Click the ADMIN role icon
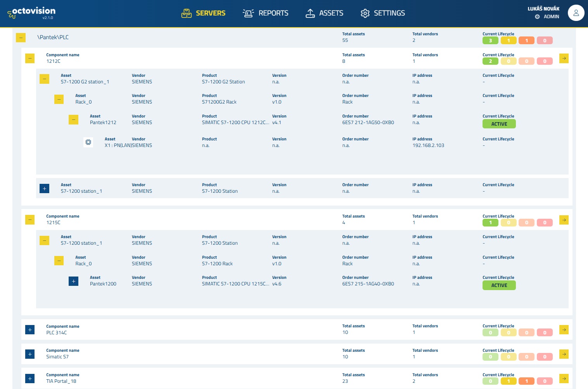Viewport: 588px width, 389px height. [537, 17]
